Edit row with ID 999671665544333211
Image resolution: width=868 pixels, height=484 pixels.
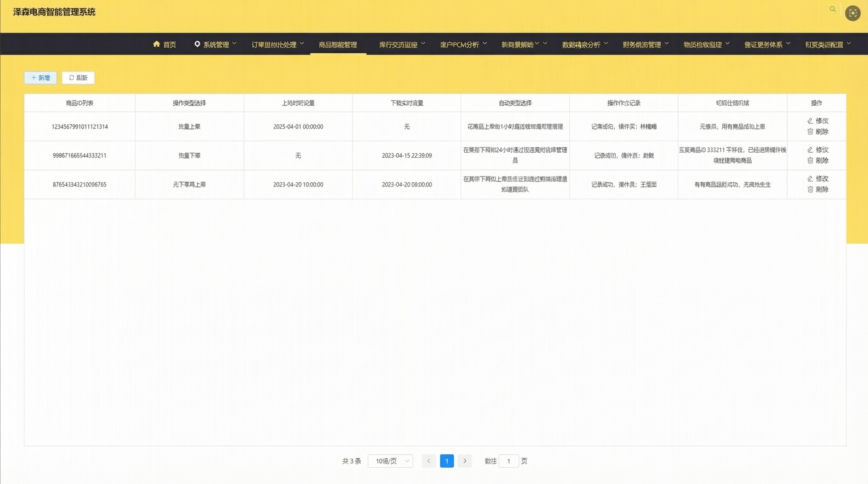818,149
